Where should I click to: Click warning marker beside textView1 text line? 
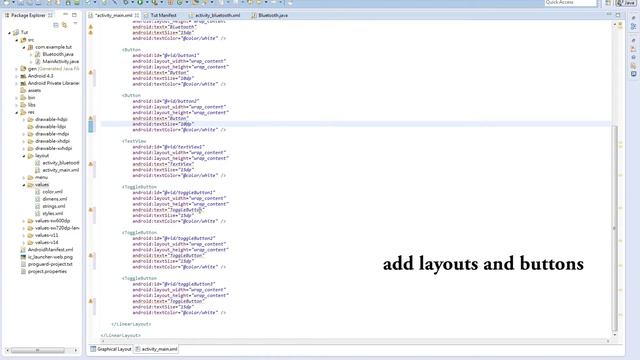point(91,164)
